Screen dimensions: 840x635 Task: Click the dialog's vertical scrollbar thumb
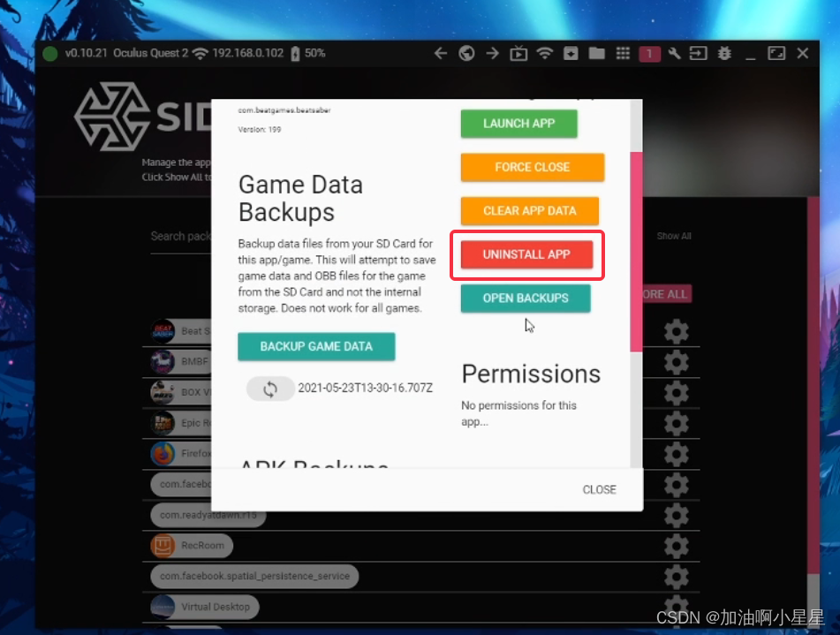click(x=636, y=252)
